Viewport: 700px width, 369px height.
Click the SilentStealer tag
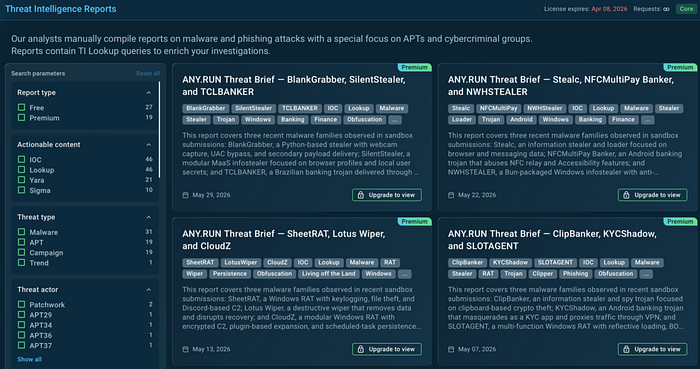[254, 108]
